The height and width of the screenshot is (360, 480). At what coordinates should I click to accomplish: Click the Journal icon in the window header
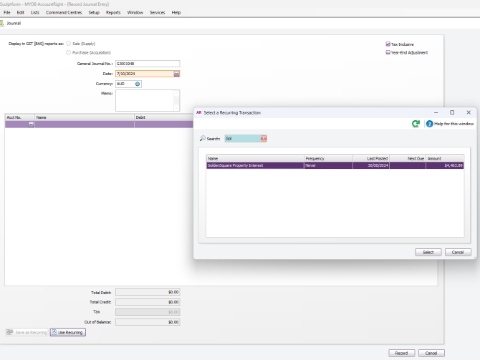(x=2, y=23)
